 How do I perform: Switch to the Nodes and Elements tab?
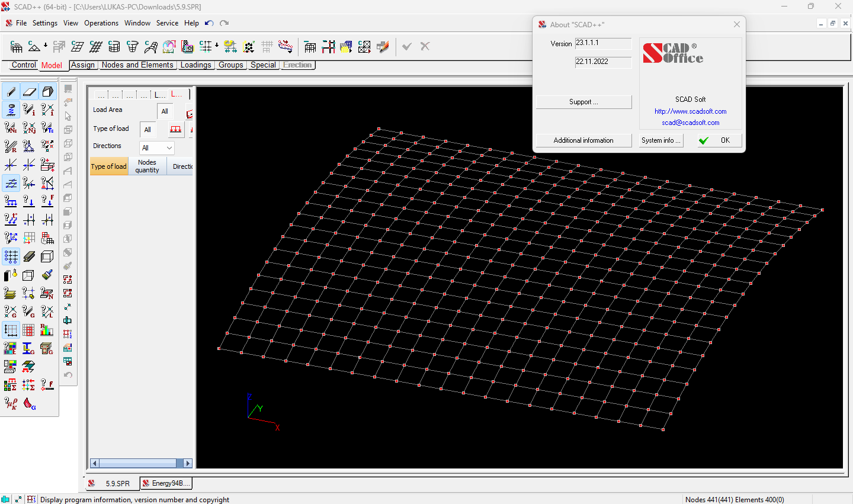point(137,65)
